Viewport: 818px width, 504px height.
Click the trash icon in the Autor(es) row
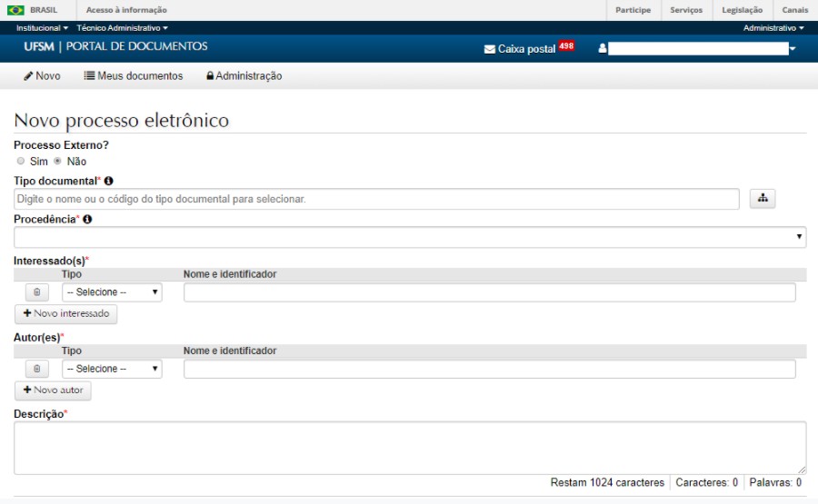click(x=36, y=369)
